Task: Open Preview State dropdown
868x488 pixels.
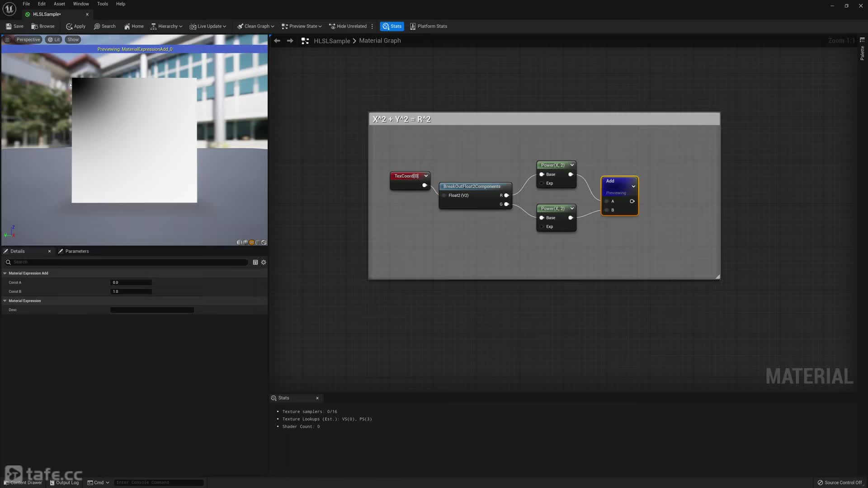Action: click(302, 26)
